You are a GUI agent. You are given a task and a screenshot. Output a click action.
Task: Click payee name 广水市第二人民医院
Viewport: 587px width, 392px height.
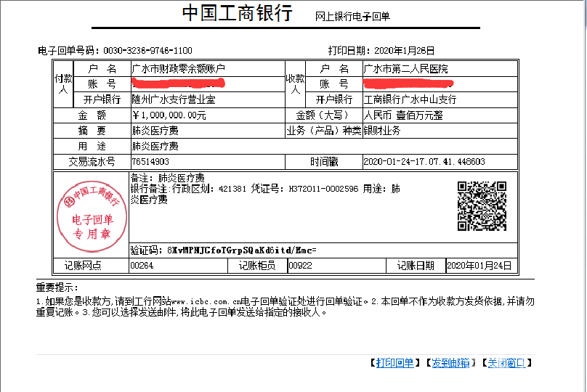(406, 69)
